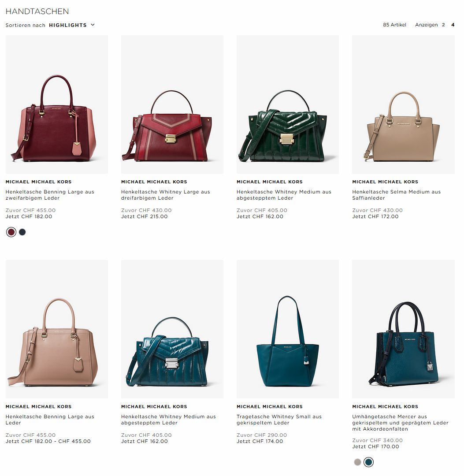The height and width of the screenshot is (476, 464).
Task: Open teal Whitney Small tote image
Action: 288,329
